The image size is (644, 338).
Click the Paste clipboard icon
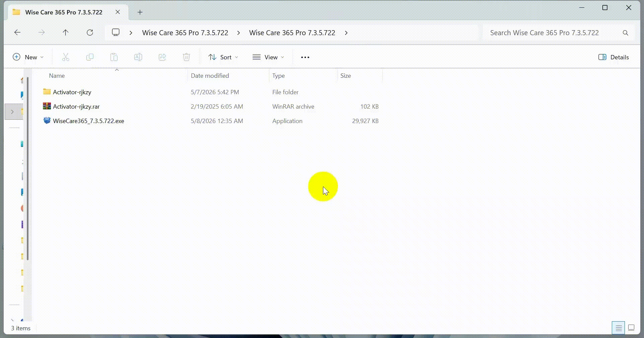click(x=114, y=57)
